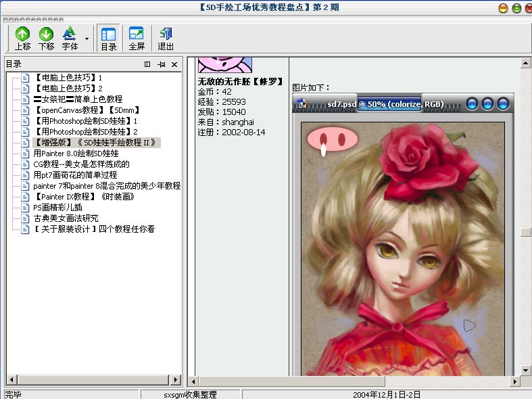Click the Photoshop file icon left of sd7.psd
The image size is (532, 399).
(x=301, y=103)
